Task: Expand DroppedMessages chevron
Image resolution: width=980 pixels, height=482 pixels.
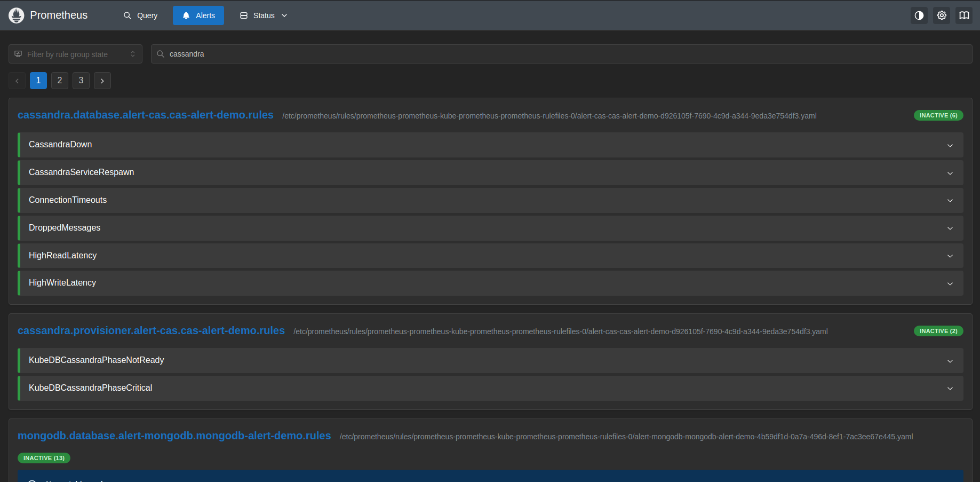Action: (x=950, y=228)
